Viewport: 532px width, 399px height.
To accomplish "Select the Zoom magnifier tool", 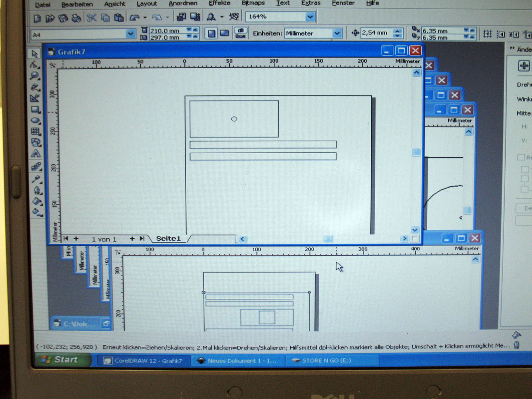I will point(35,76).
